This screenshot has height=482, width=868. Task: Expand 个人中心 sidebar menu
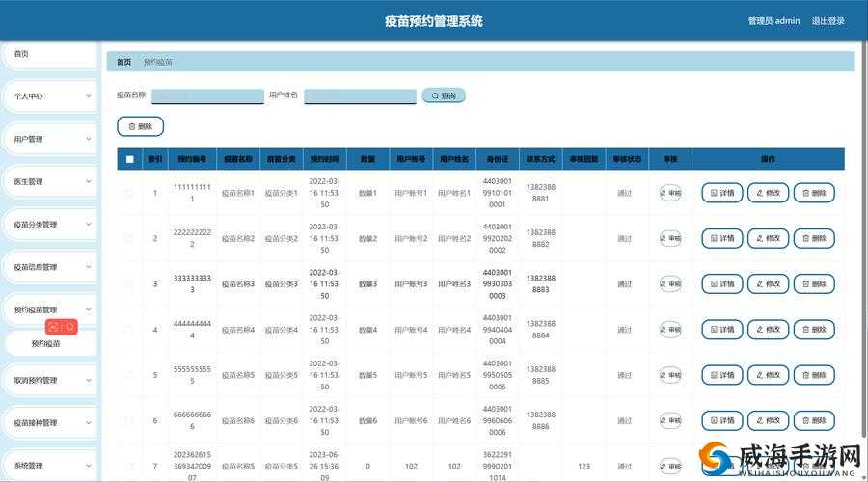click(50, 96)
